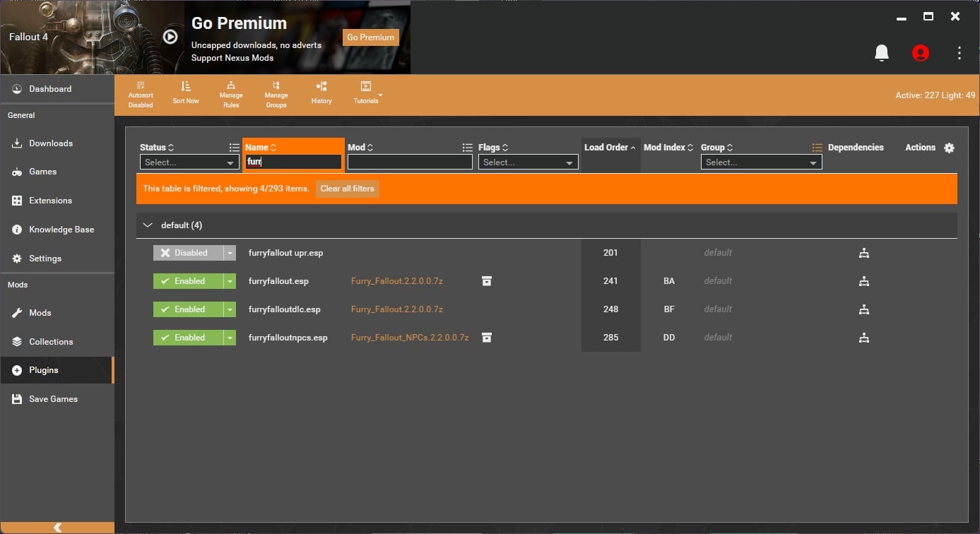Open status dropdown arrow for furryfalloutnpcs.esp
This screenshot has height=534, width=980.
click(230, 338)
